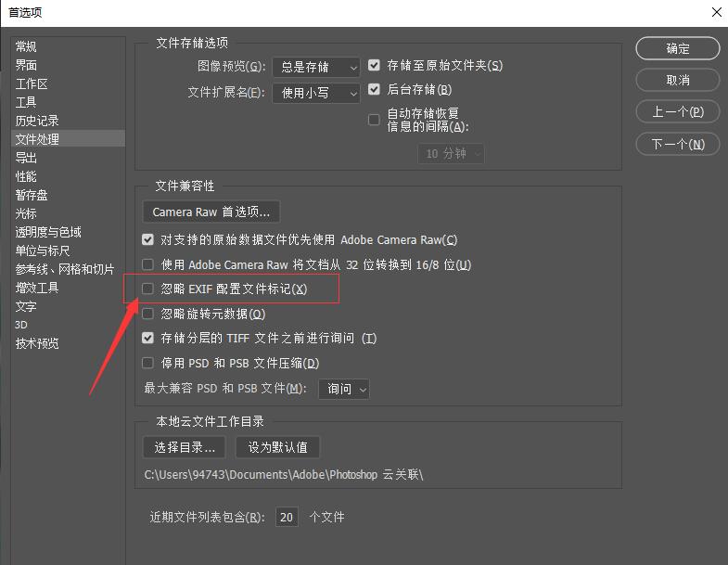Go to previous page with 上一个
This screenshot has height=565, width=728.
click(677, 112)
